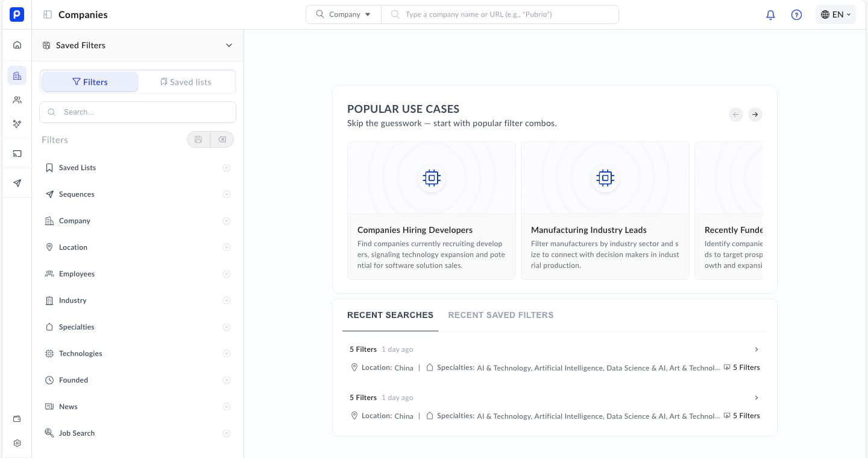Click the paper plane Sequences sidebar icon
This screenshot has width=868, height=458.
click(x=17, y=183)
